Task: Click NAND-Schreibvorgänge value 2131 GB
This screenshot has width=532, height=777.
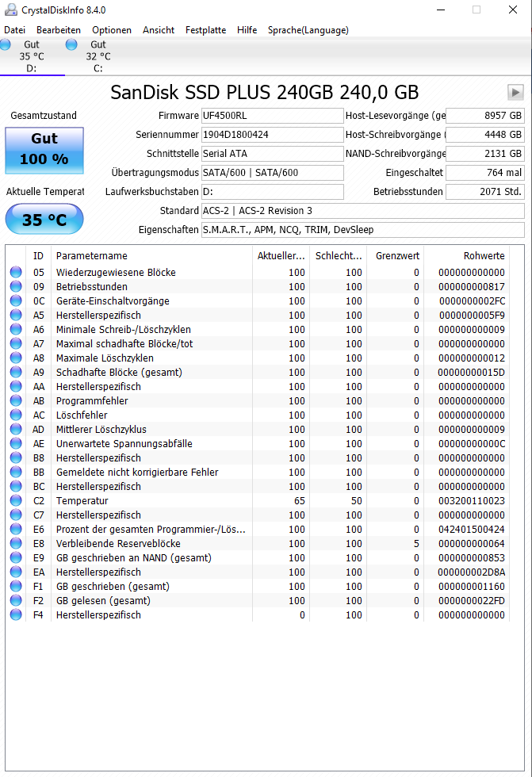Action: (x=485, y=154)
